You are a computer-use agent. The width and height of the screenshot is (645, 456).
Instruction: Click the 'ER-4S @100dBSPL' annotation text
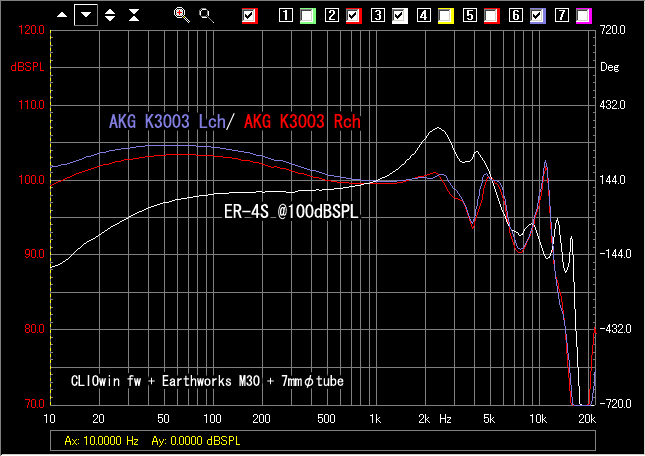(291, 212)
